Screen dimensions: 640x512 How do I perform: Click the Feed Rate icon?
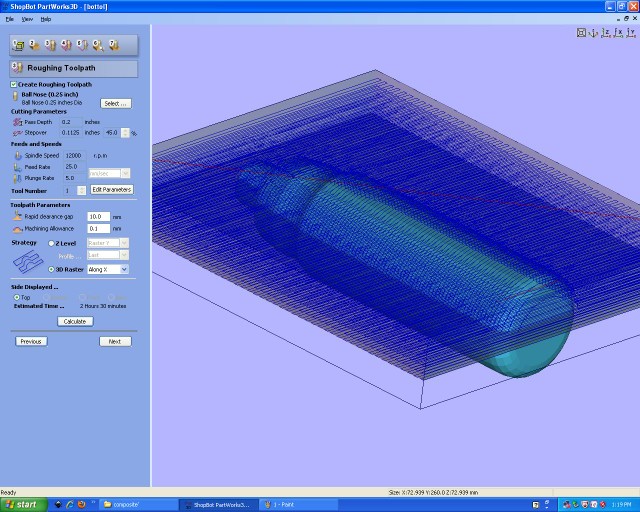[17, 167]
